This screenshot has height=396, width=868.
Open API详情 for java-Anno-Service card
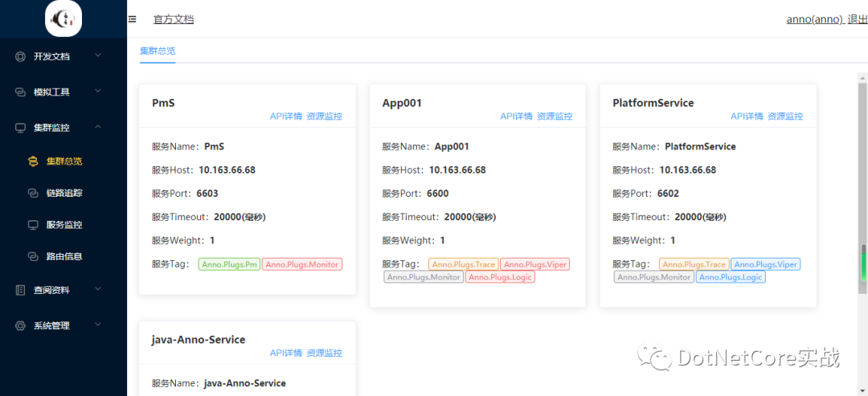pos(286,353)
